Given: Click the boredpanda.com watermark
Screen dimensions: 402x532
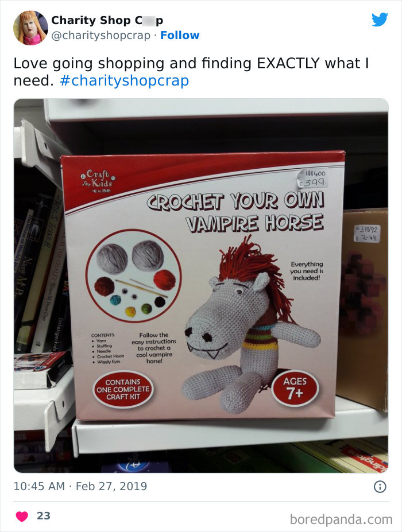Looking at the screenshot, I should [x=341, y=519].
